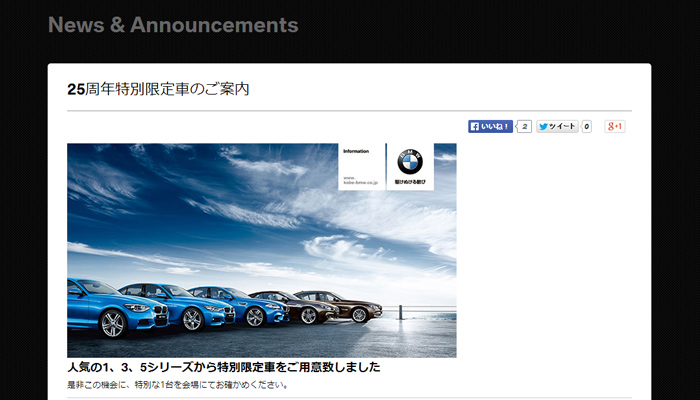Click the Facebook いいね! like button
Viewport: 700px width, 400px height.
(490, 126)
